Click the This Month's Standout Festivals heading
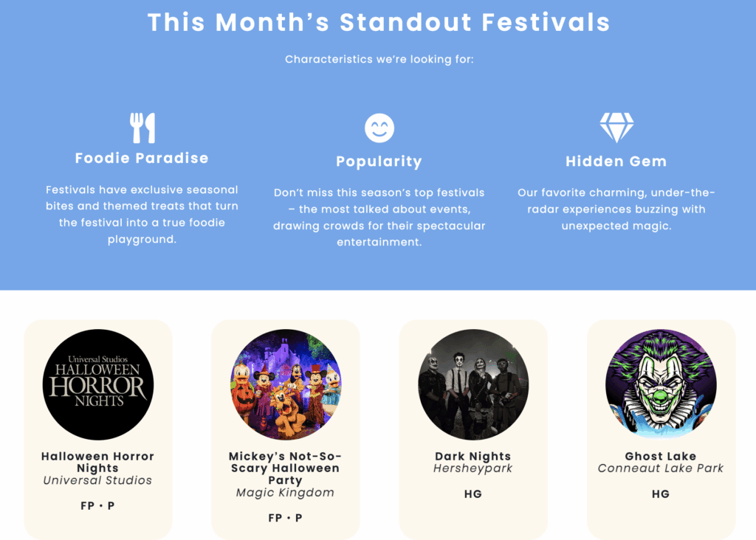This screenshot has width=756, height=540. coord(379,22)
